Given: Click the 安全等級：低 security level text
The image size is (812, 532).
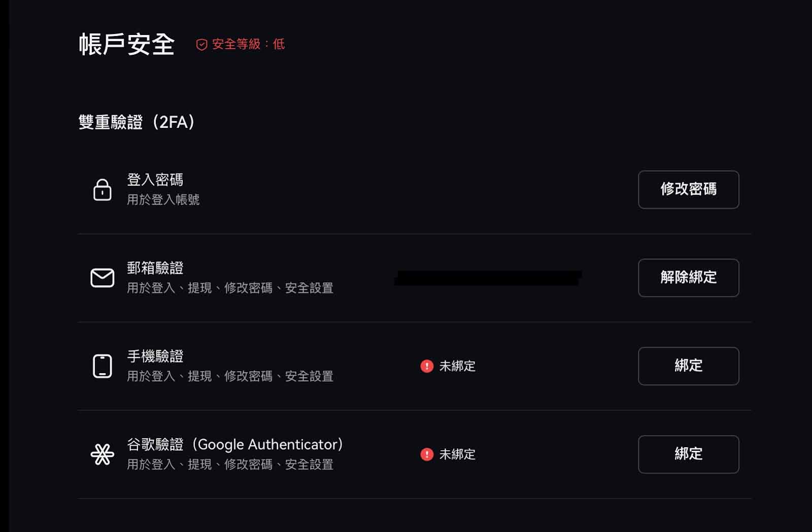Looking at the screenshot, I should [247, 45].
